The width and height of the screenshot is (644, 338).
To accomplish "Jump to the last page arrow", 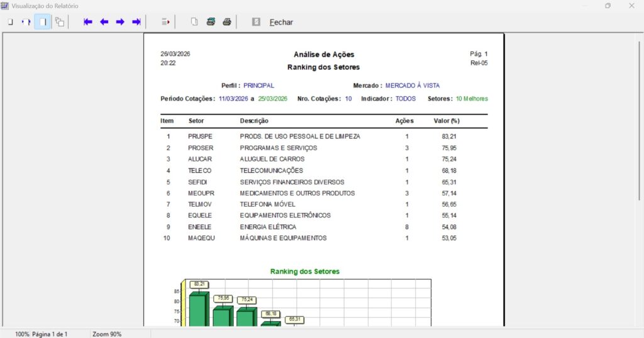I will point(136,22).
